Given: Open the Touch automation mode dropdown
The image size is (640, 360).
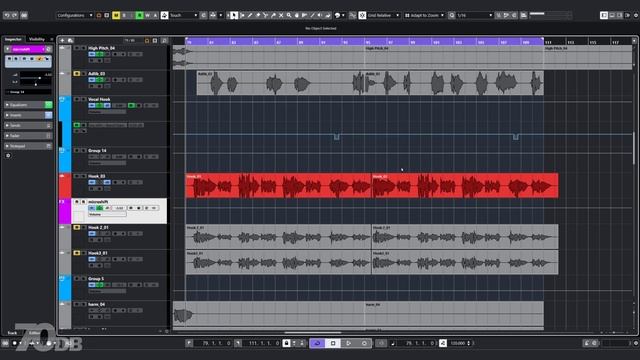Looking at the screenshot, I should [184, 15].
